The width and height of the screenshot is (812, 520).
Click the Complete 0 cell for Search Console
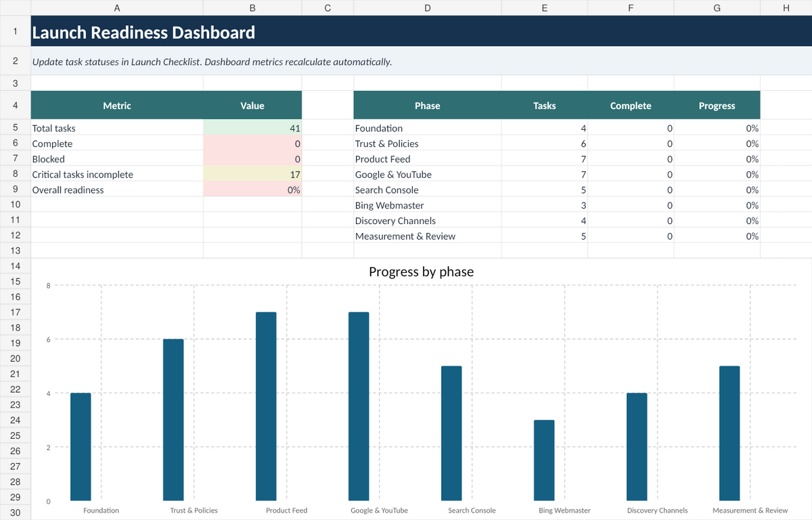click(x=631, y=190)
